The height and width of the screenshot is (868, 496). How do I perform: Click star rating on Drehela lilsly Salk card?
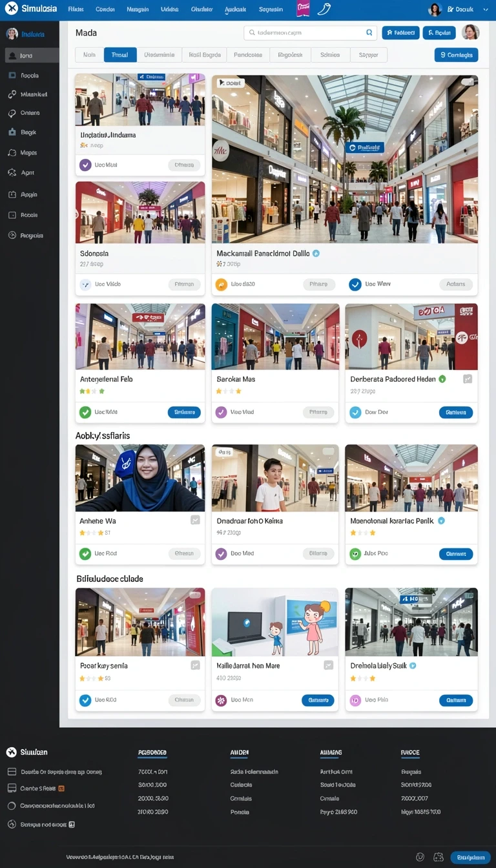click(x=363, y=678)
